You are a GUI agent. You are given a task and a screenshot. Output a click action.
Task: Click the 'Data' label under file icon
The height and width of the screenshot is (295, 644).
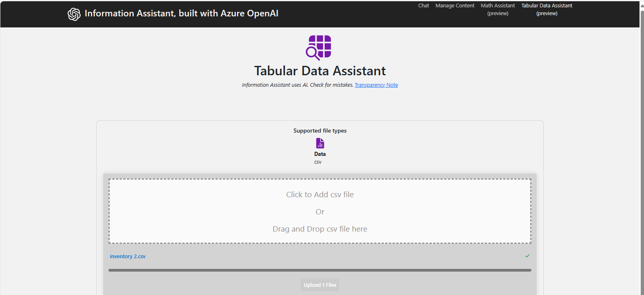[x=320, y=154]
